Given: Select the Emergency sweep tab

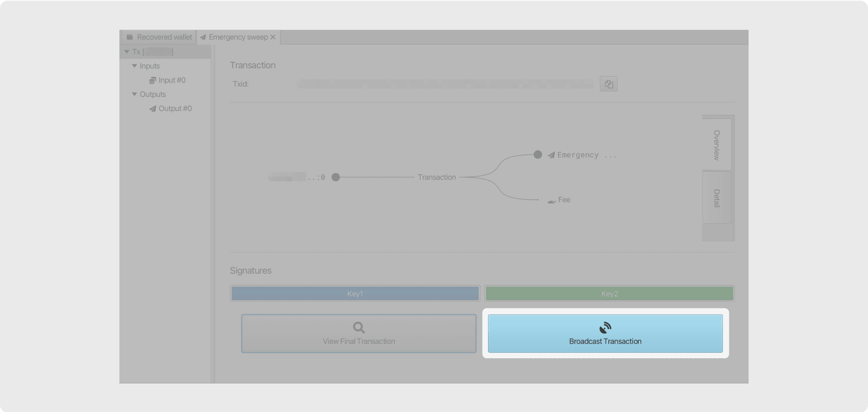Looking at the screenshot, I should [x=238, y=37].
